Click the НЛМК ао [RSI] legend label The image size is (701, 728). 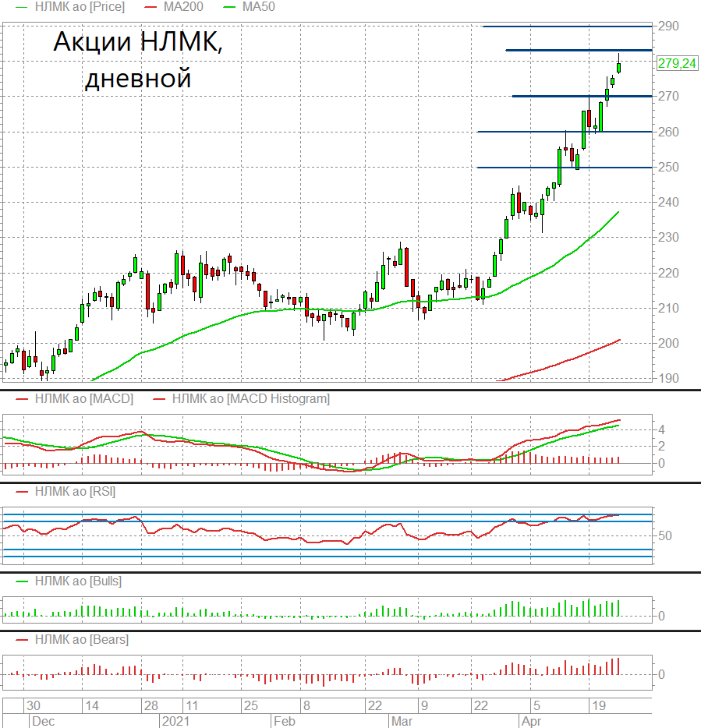point(76,491)
